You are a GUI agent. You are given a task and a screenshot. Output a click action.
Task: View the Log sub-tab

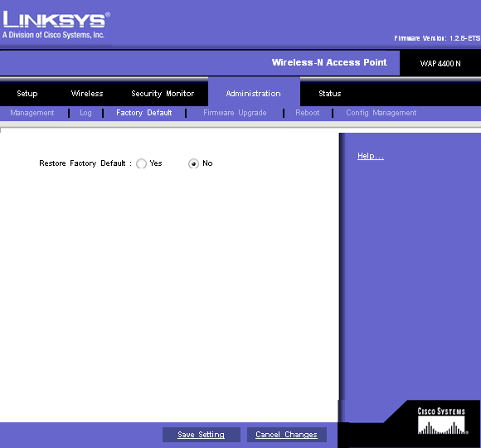(x=85, y=113)
